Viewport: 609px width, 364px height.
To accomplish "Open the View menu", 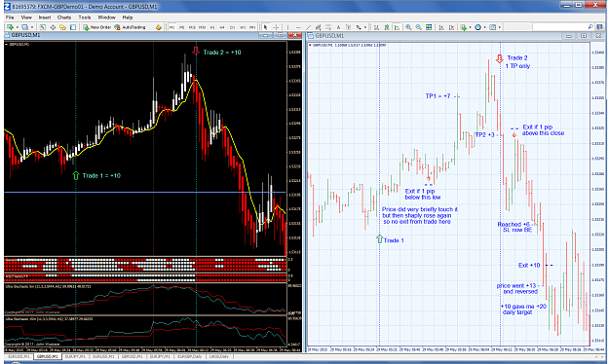I will 26,18.
